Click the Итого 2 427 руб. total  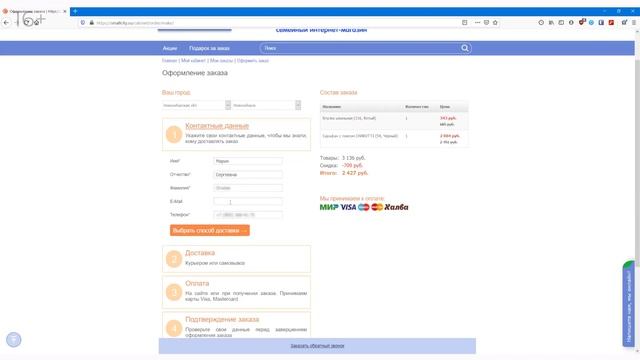point(344,173)
